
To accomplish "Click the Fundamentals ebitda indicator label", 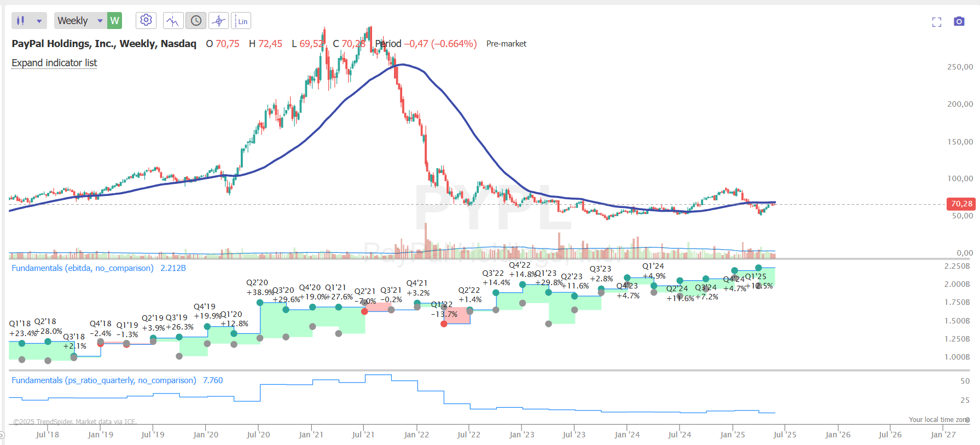I will point(83,268).
